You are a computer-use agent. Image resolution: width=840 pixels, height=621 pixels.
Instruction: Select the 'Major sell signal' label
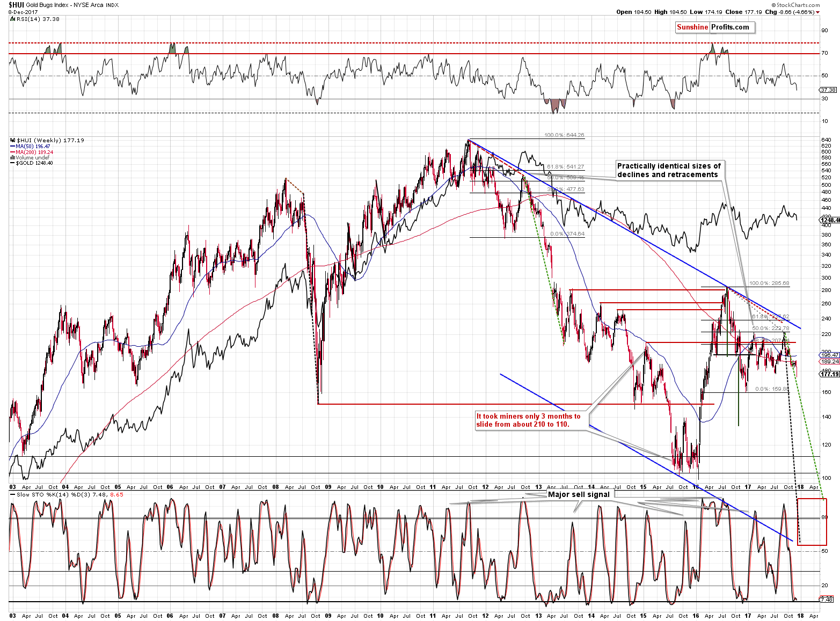click(x=579, y=494)
